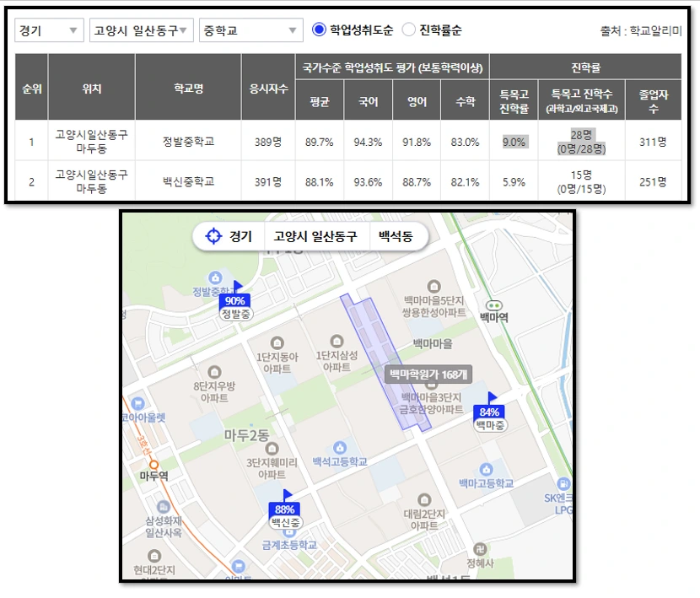This screenshot has height=598, width=700.
Task: Click the 94.3% Korean score cell
Action: point(369,142)
